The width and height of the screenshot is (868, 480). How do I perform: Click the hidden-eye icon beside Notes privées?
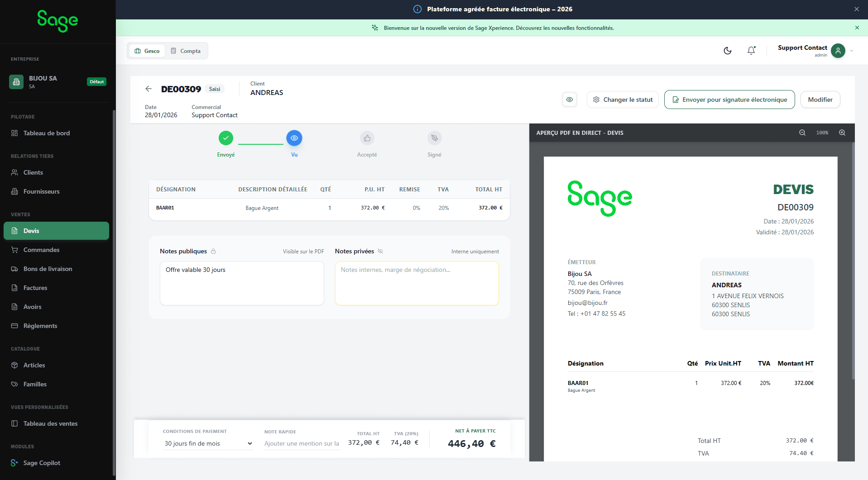[x=380, y=251]
